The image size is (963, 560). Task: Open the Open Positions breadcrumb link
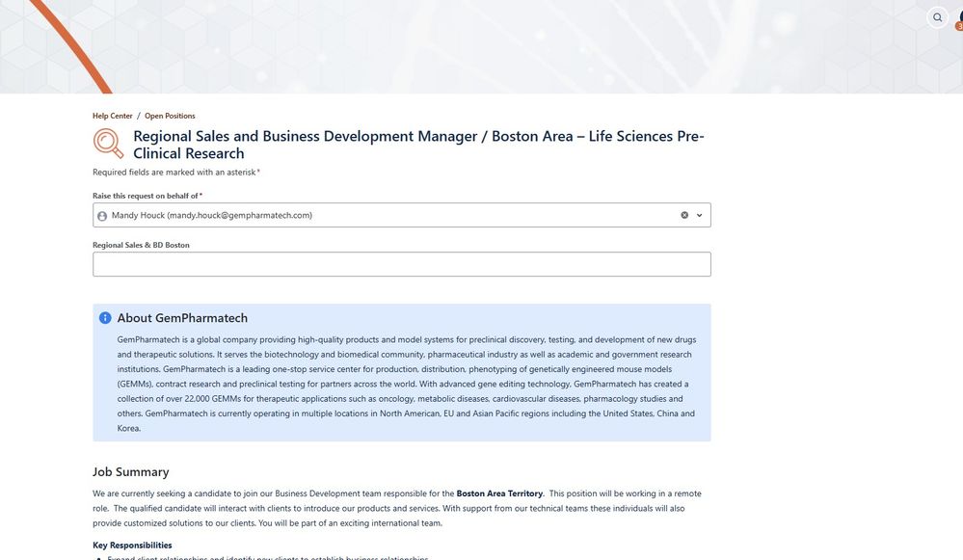coord(170,116)
